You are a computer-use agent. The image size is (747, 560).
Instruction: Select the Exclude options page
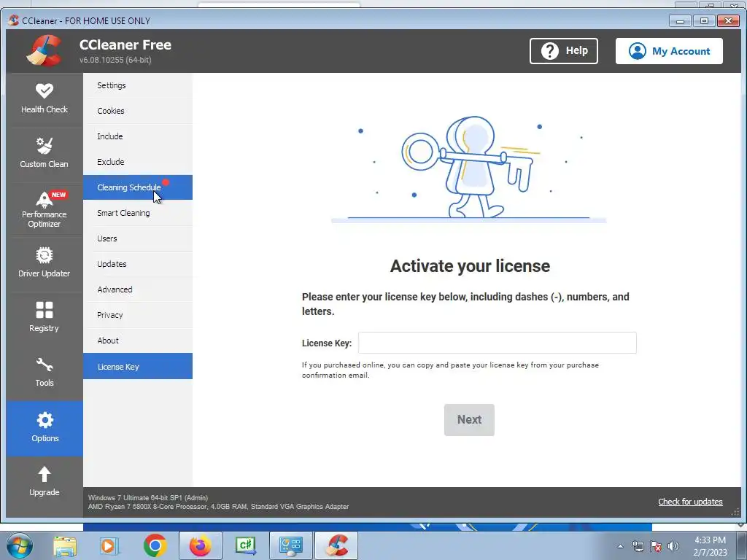pyautogui.click(x=138, y=162)
